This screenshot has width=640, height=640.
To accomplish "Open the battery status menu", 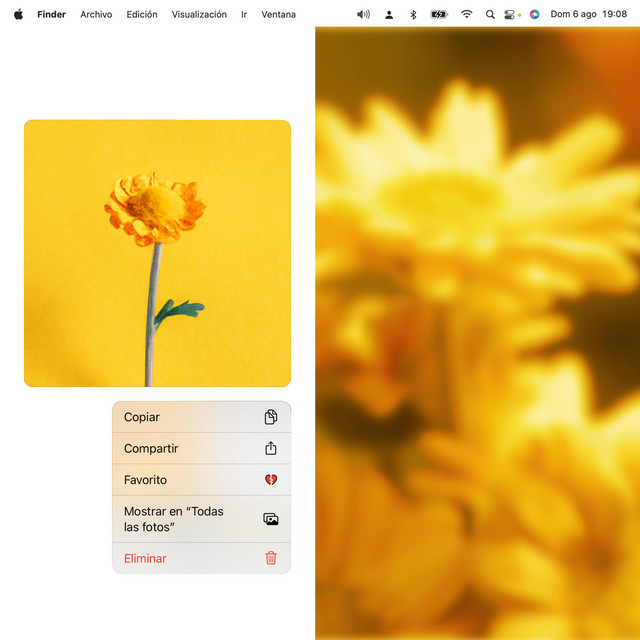I will coord(439,14).
